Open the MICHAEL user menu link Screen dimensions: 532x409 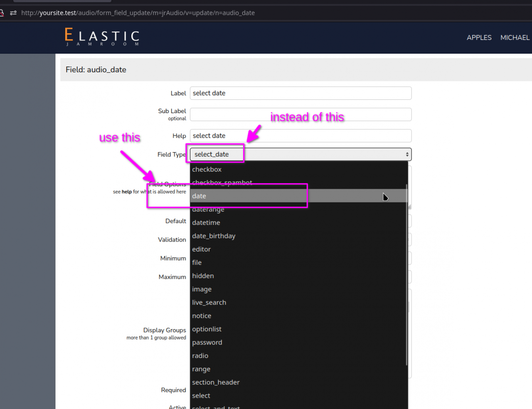515,37
